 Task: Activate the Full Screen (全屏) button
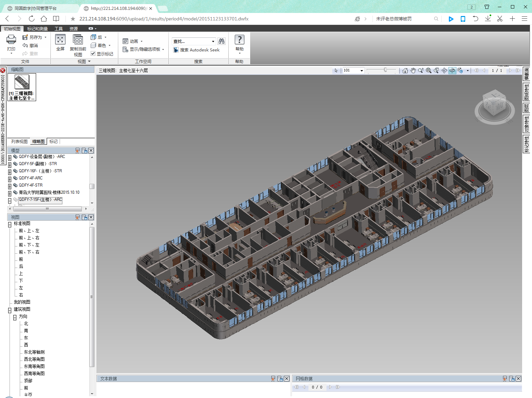(60, 40)
